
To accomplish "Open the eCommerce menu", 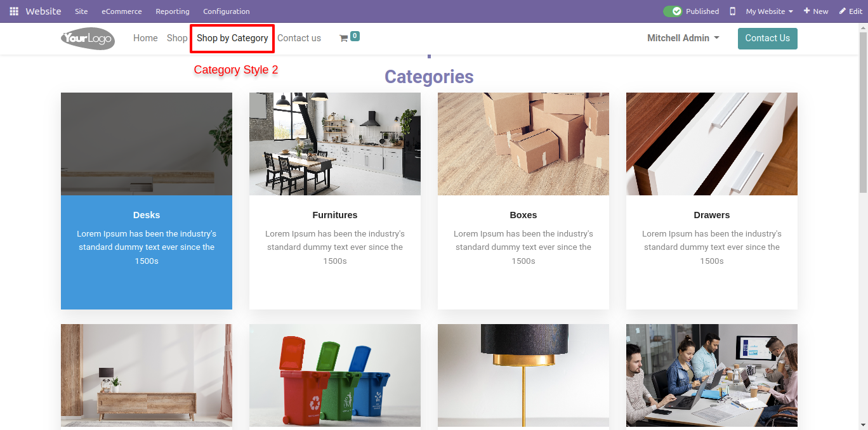I will 122,11.
